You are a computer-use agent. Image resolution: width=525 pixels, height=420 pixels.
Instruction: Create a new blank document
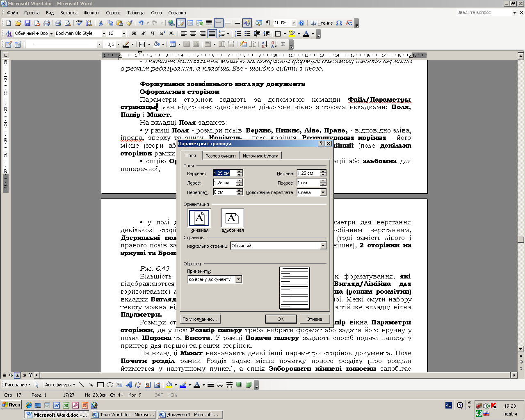(x=8, y=23)
